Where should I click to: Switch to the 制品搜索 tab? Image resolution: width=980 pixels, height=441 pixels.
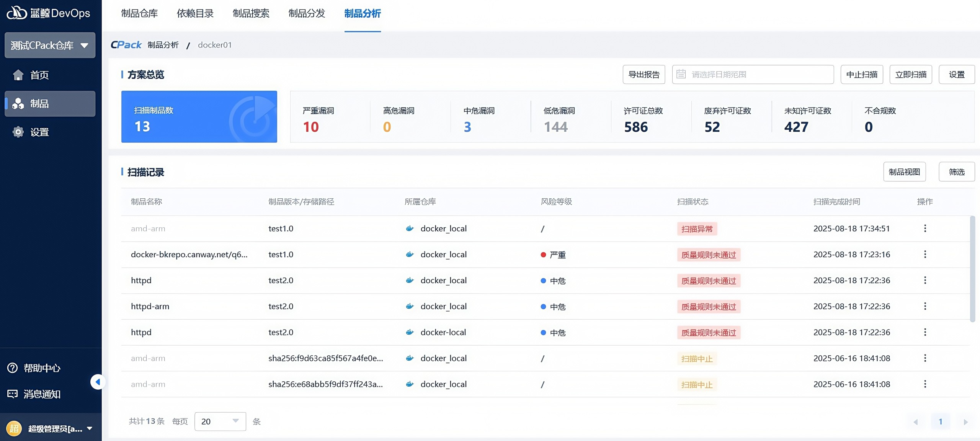(x=251, y=14)
